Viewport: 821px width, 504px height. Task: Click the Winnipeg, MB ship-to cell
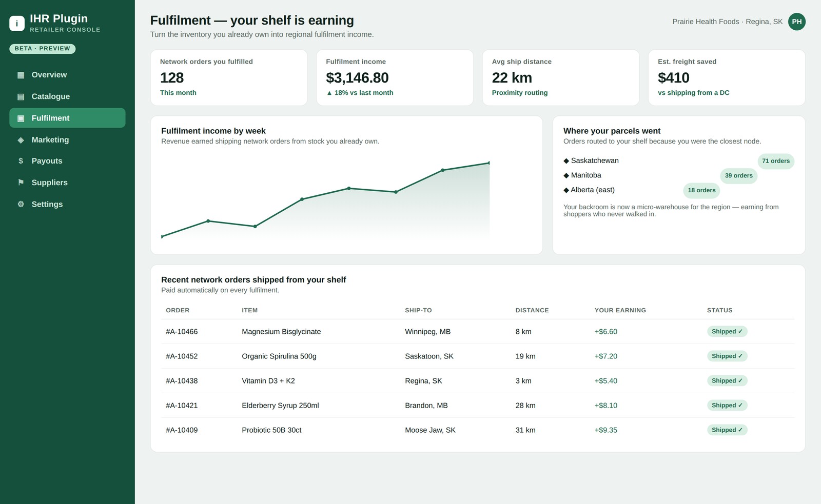pyautogui.click(x=428, y=332)
